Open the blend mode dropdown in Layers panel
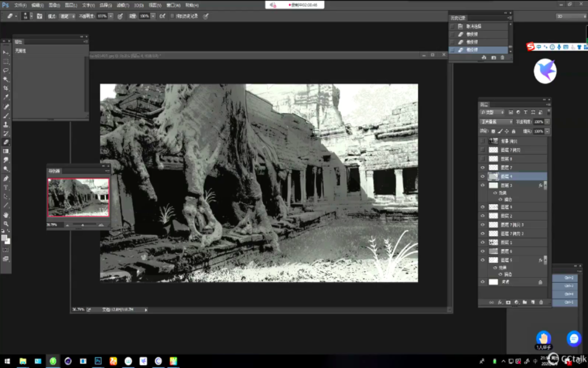This screenshot has width=588, height=368. coord(496,122)
